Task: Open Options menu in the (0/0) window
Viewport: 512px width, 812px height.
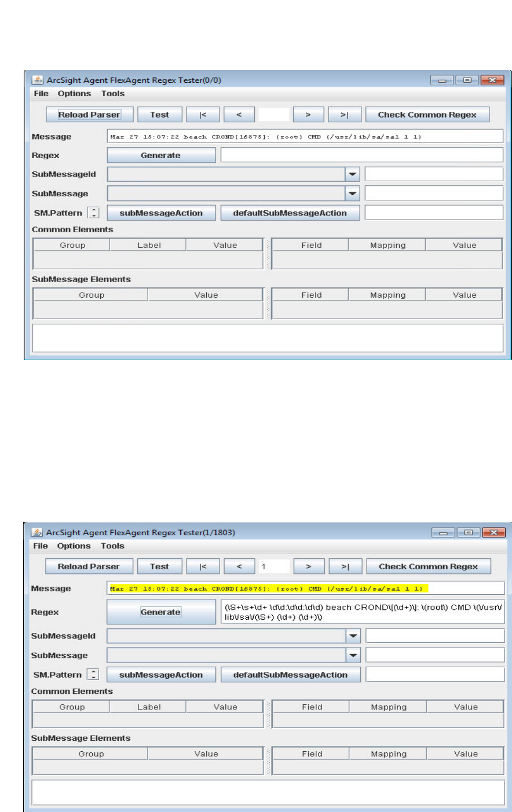Action: [x=74, y=93]
